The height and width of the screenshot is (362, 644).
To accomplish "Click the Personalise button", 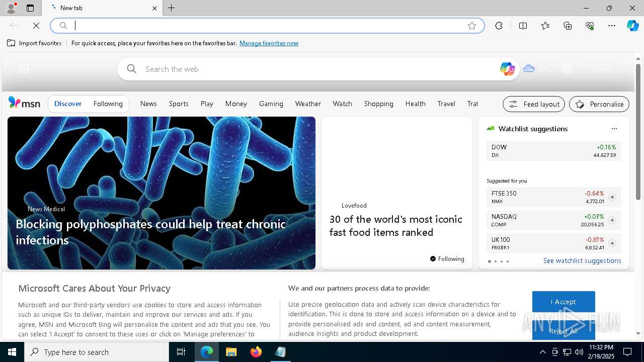I will click(x=599, y=104).
